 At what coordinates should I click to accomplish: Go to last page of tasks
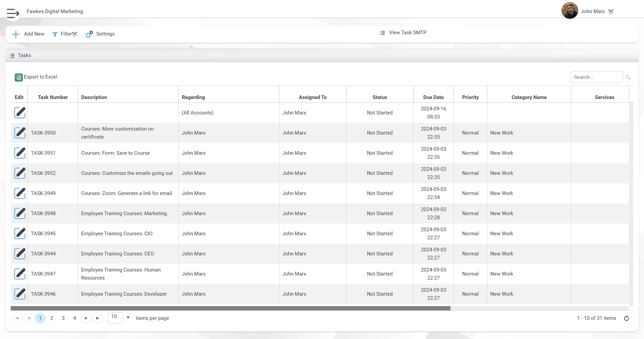[97, 318]
